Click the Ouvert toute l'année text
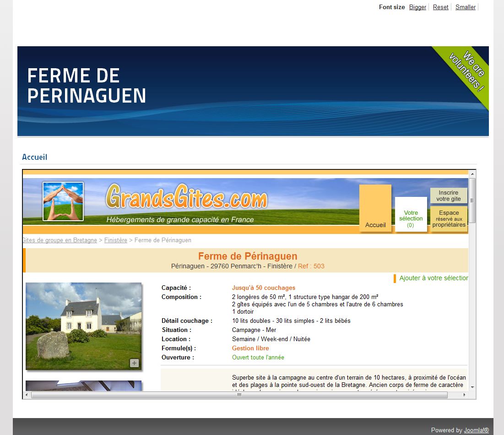504x435 pixels. point(258,358)
